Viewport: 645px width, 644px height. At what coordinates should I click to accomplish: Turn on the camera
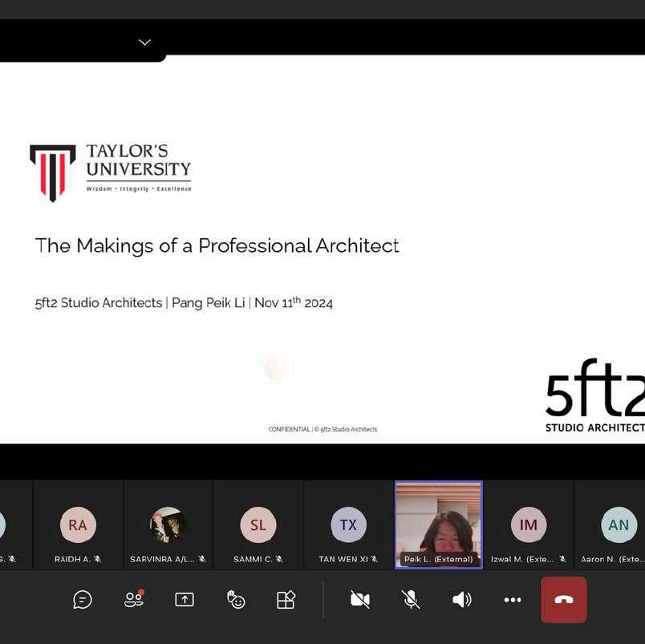pyautogui.click(x=360, y=600)
